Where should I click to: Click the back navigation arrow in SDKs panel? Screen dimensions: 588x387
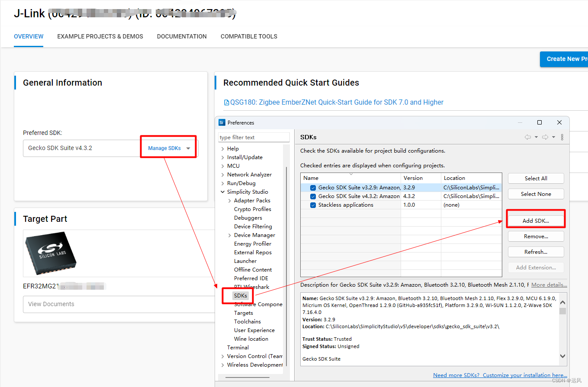click(x=528, y=137)
